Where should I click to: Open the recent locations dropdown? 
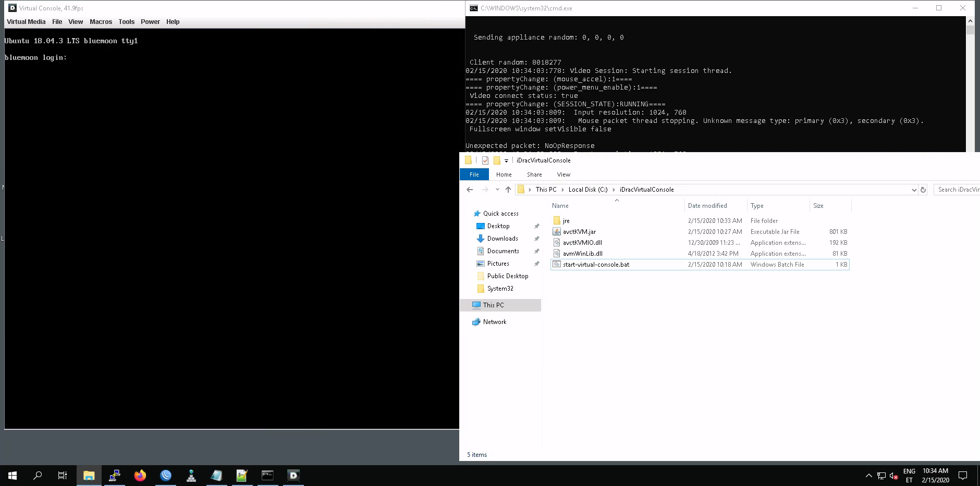click(x=497, y=190)
